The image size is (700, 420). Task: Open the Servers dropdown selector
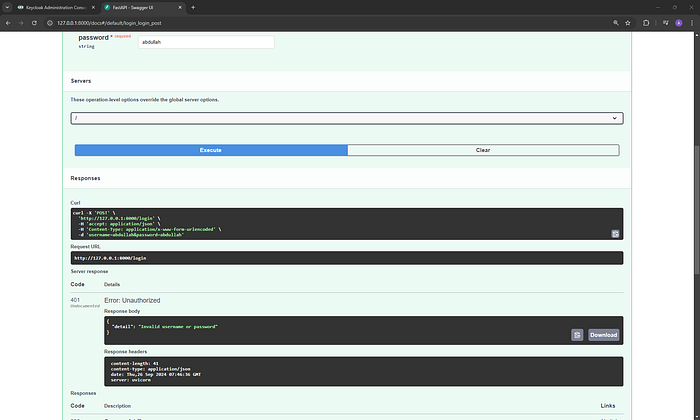pyautogui.click(x=347, y=118)
